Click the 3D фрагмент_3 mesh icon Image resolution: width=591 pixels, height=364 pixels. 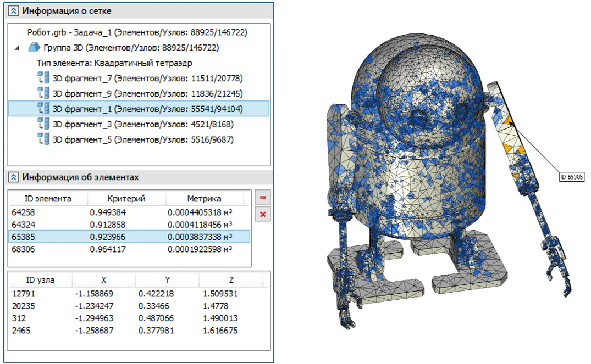43,124
